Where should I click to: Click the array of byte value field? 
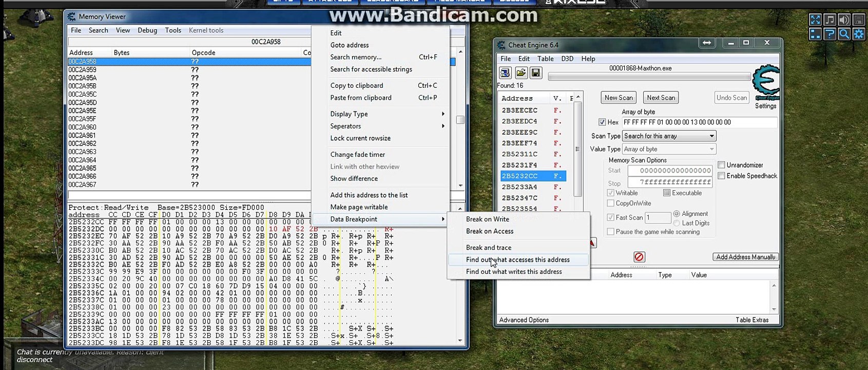pyautogui.click(x=699, y=122)
